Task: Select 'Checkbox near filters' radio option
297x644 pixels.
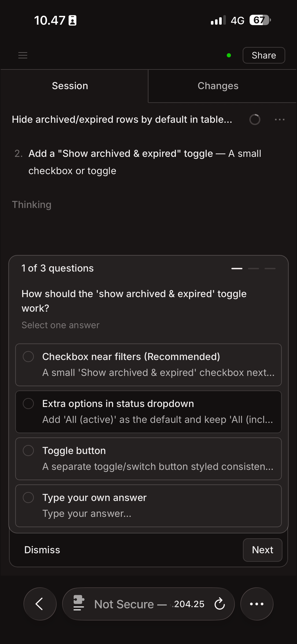Action: [28, 357]
